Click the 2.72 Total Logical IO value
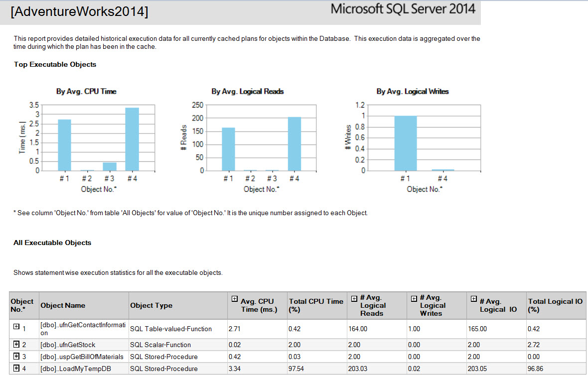The width and height of the screenshot is (588, 375). [534, 345]
